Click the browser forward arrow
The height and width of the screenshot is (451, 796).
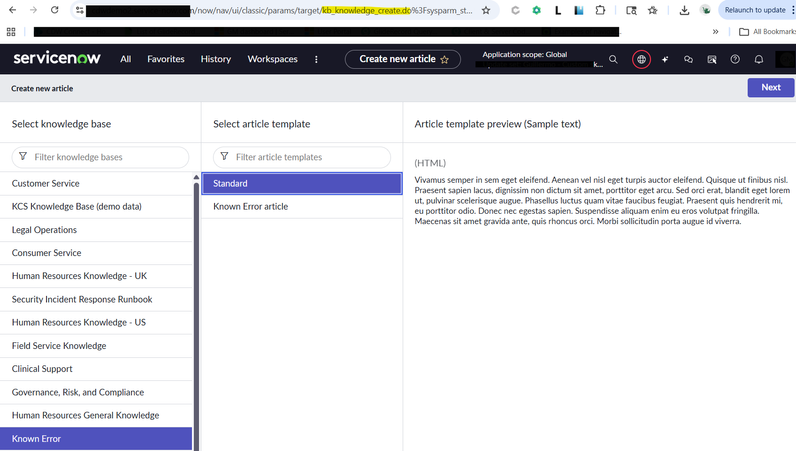tap(34, 10)
